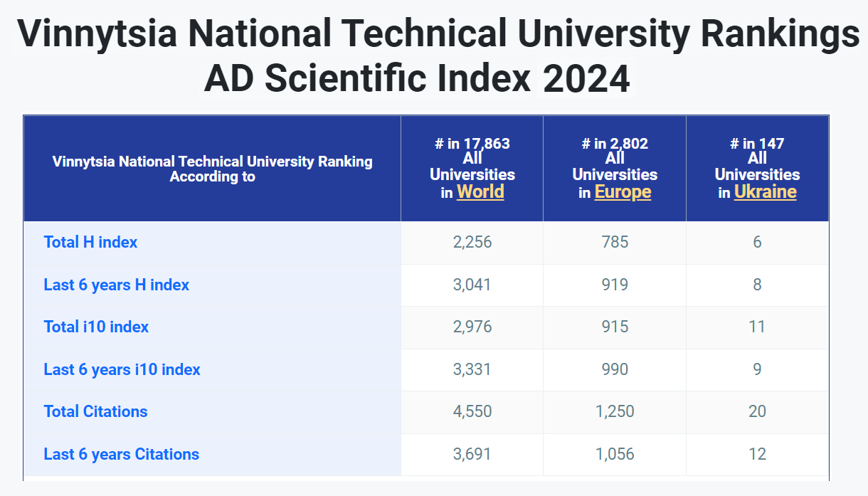Click the Last 6 years H index label

pyautogui.click(x=117, y=285)
